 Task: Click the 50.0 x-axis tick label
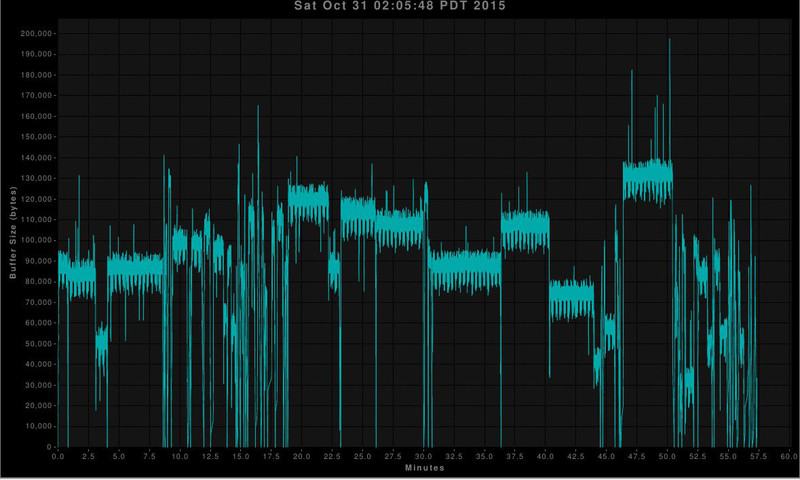click(667, 456)
